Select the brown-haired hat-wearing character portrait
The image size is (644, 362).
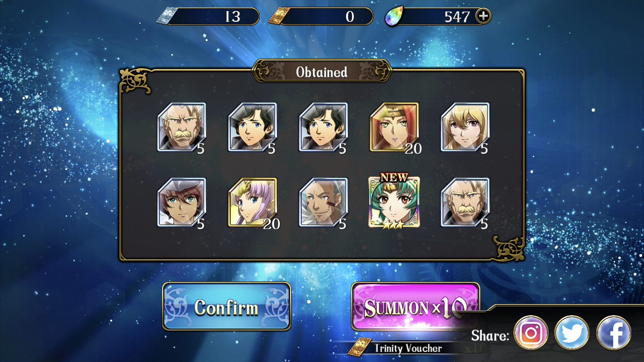pos(182,202)
